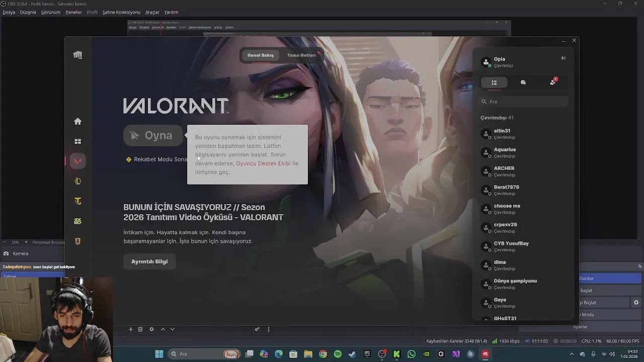Open Steam from the taskbar
Viewport: 644px width, 362px height.
point(352,354)
